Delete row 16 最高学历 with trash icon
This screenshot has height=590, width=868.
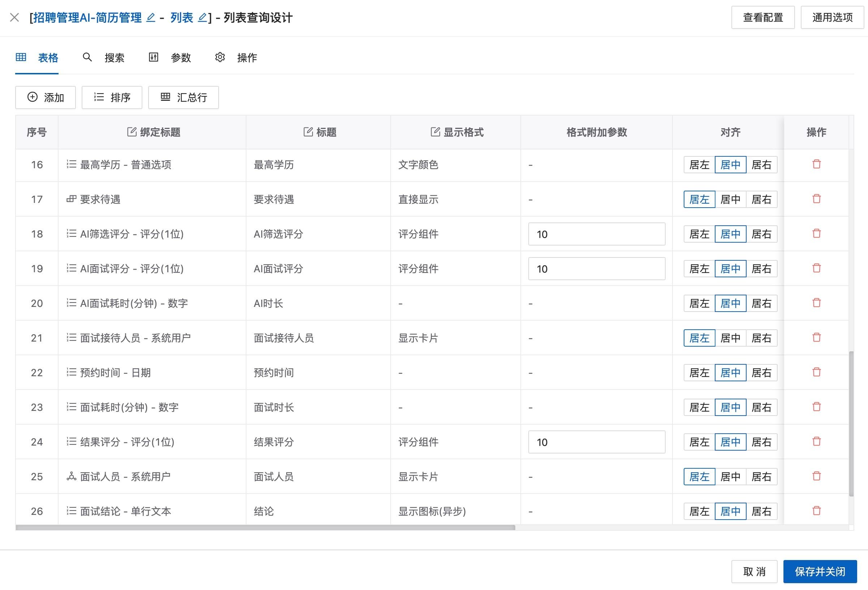(816, 164)
